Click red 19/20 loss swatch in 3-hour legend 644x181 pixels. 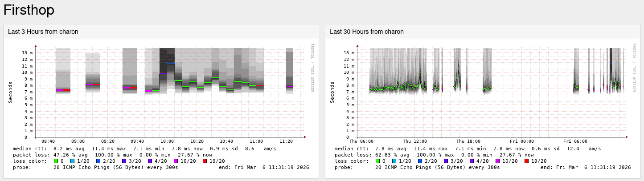[x=205, y=161]
